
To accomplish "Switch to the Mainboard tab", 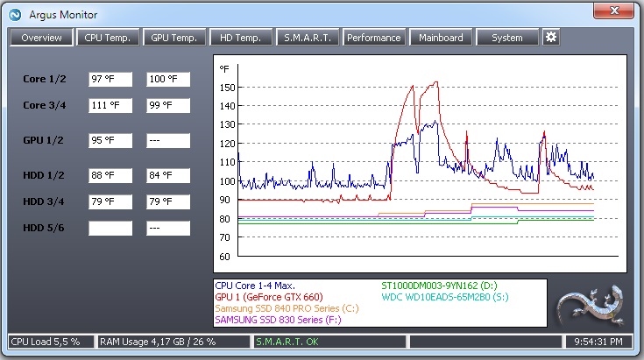I will tap(441, 38).
